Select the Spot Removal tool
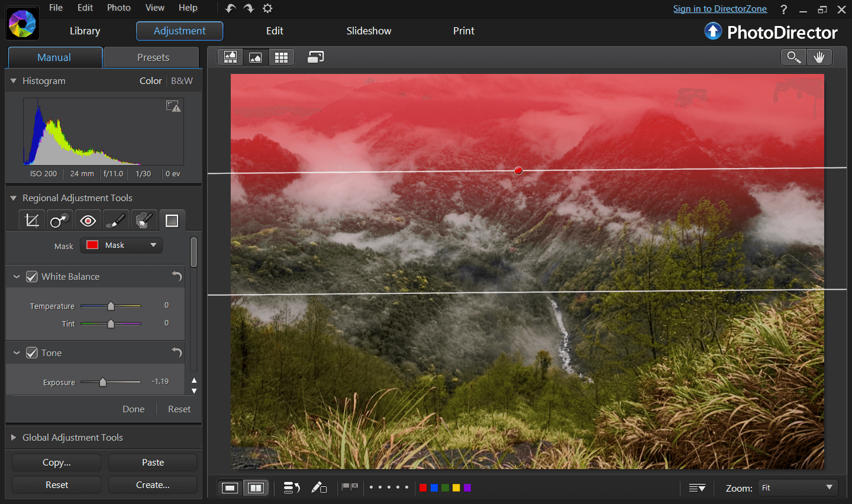This screenshot has width=852, height=504. (59, 221)
